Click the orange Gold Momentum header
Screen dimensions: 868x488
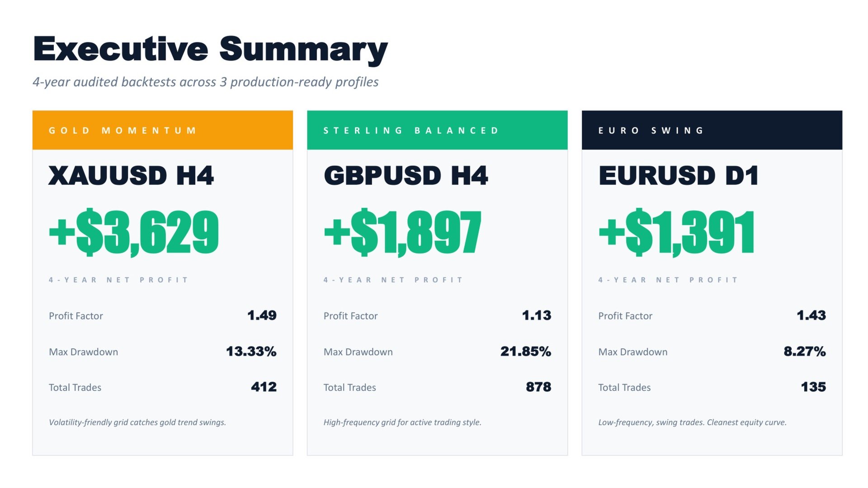pos(163,130)
